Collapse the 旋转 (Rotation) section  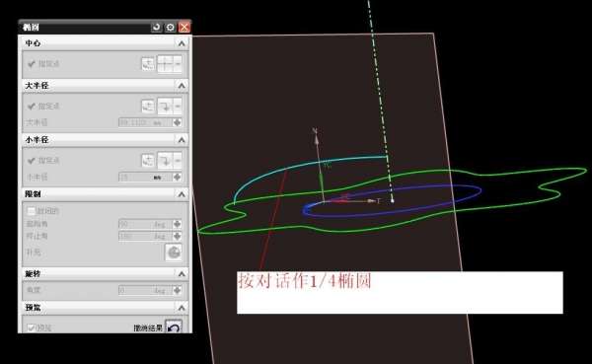pyautogui.click(x=182, y=274)
